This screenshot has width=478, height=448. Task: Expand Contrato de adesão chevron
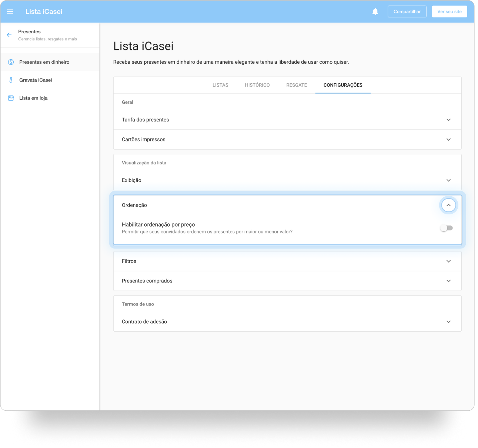pyautogui.click(x=448, y=322)
